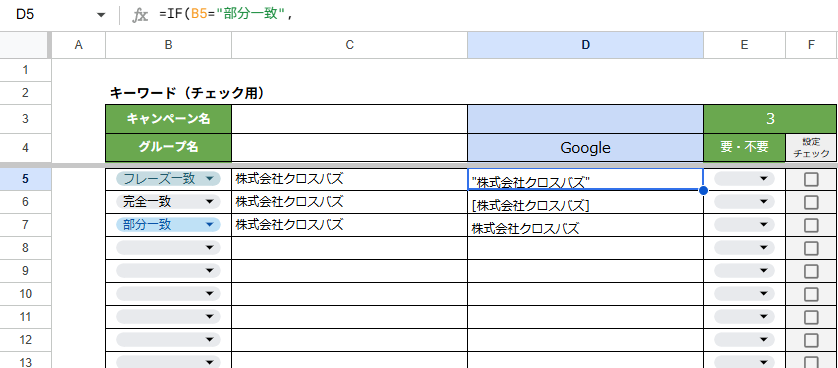The width and height of the screenshot is (838, 368).
Task: Select row 7 header
Action: [x=25, y=225]
